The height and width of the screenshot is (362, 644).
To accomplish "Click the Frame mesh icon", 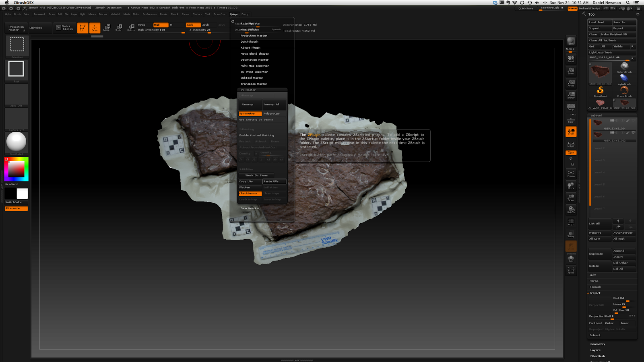I will 571,173.
